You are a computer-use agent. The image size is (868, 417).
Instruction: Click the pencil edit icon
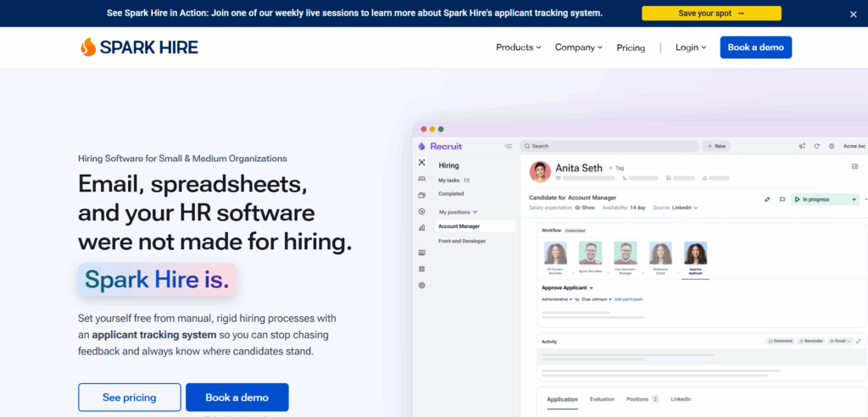coord(767,199)
